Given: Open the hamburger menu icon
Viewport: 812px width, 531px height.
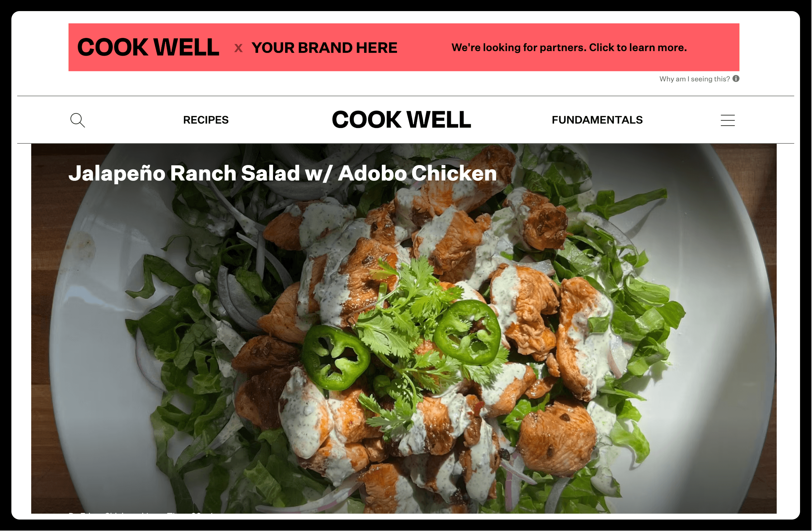Looking at the screenshot, I should pos(727,120).
